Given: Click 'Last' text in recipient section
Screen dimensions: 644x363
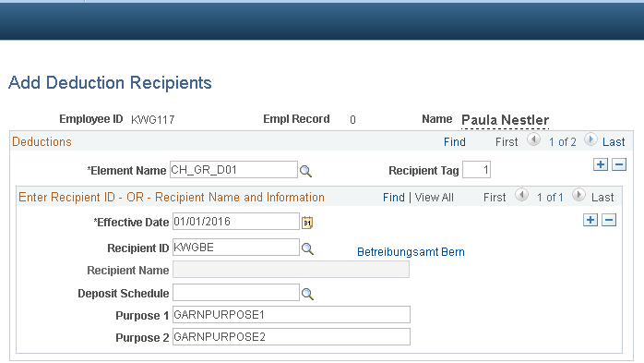Looking at the screenshot, I should [602, 198].
